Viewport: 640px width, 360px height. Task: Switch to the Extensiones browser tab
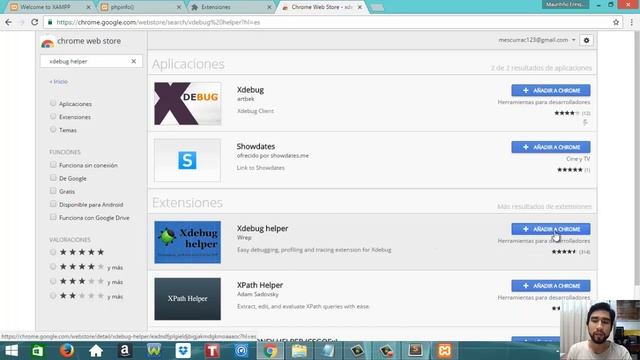tap(231, 7)
